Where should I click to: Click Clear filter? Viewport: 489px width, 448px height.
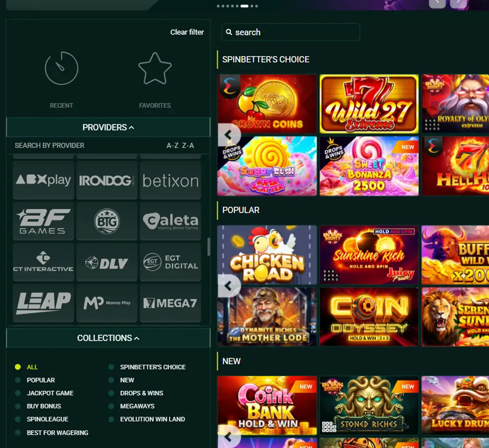click(x=187, y=32)
